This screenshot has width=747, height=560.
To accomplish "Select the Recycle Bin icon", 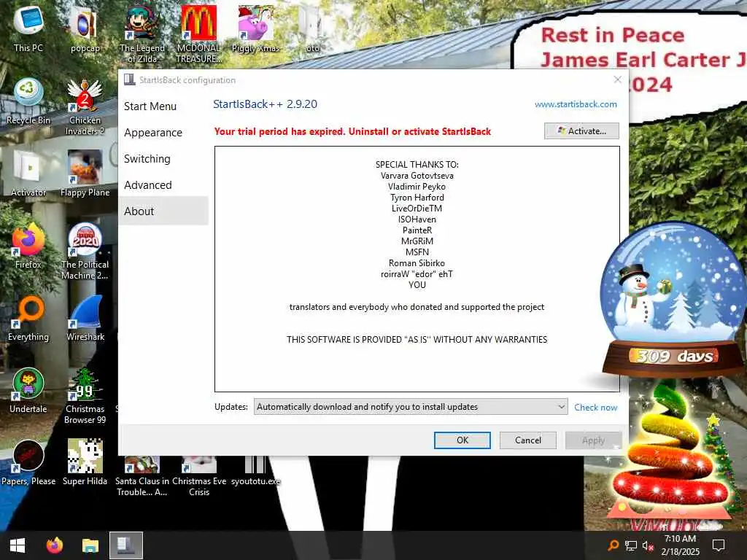I will point(28,102).
